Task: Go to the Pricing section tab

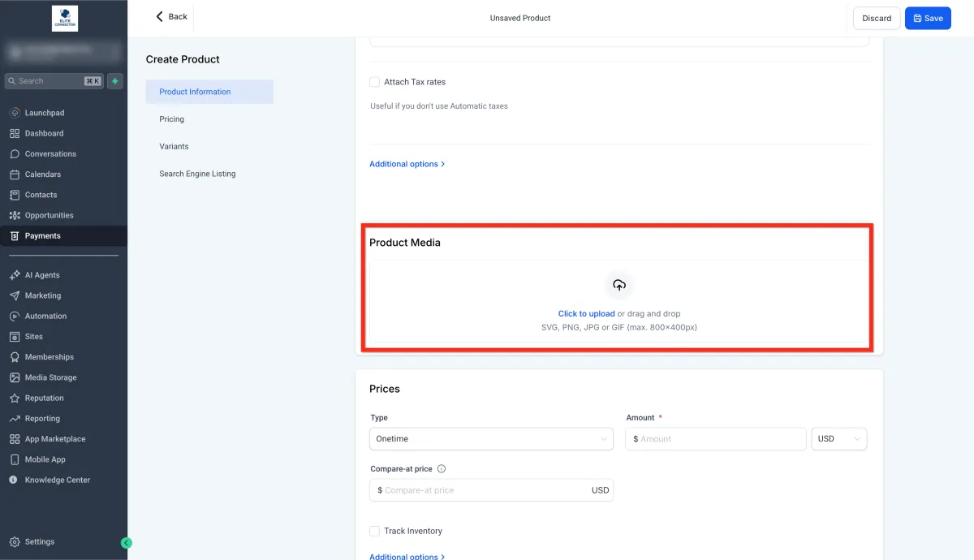Action: (x=172, y=119)
